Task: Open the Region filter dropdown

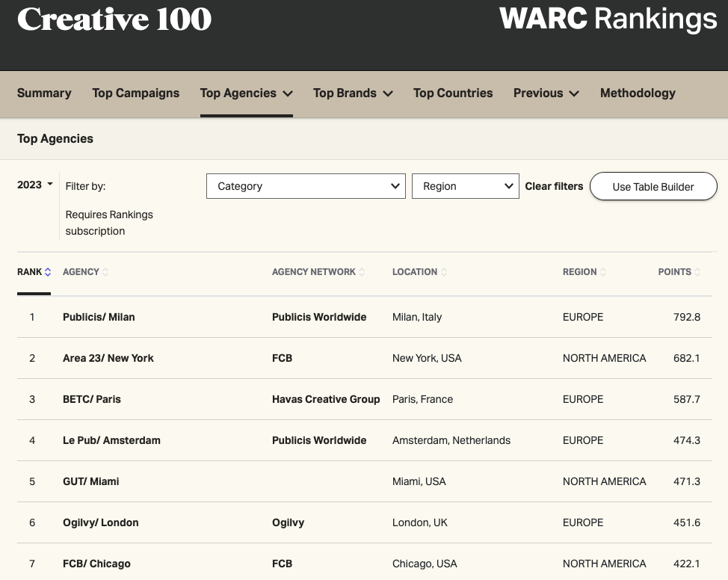Action: click(465, 186)
